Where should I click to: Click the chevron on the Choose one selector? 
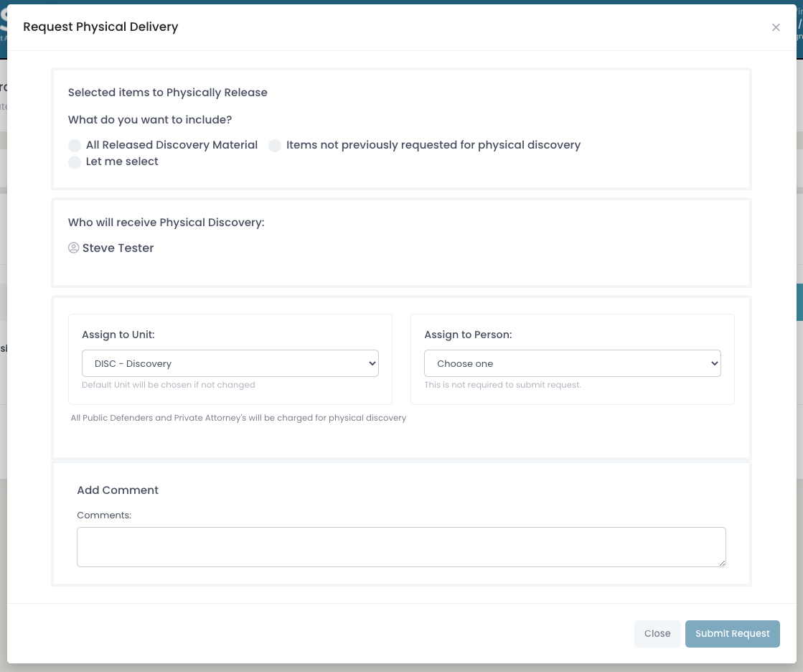[712, 363]
